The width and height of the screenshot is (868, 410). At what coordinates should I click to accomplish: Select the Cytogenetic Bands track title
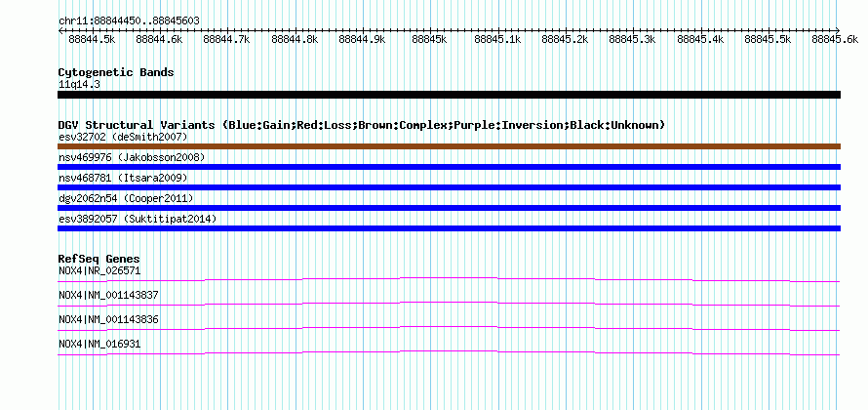tap(116, 72)
